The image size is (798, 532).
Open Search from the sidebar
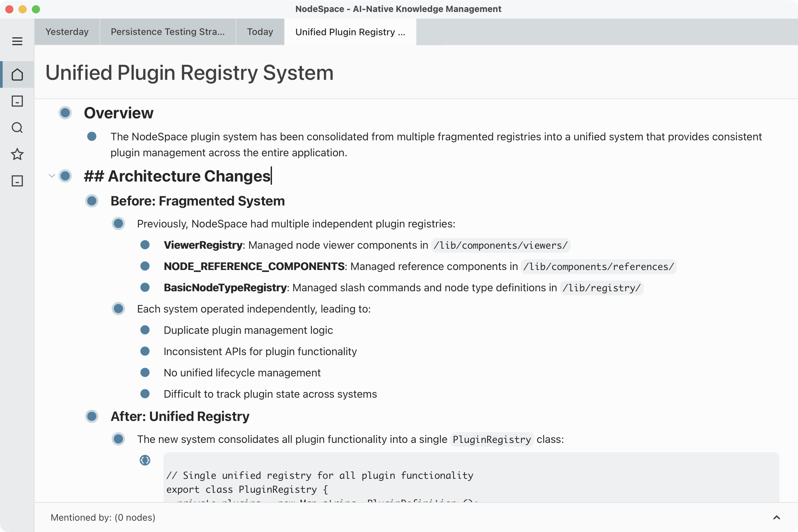(17, 128)
